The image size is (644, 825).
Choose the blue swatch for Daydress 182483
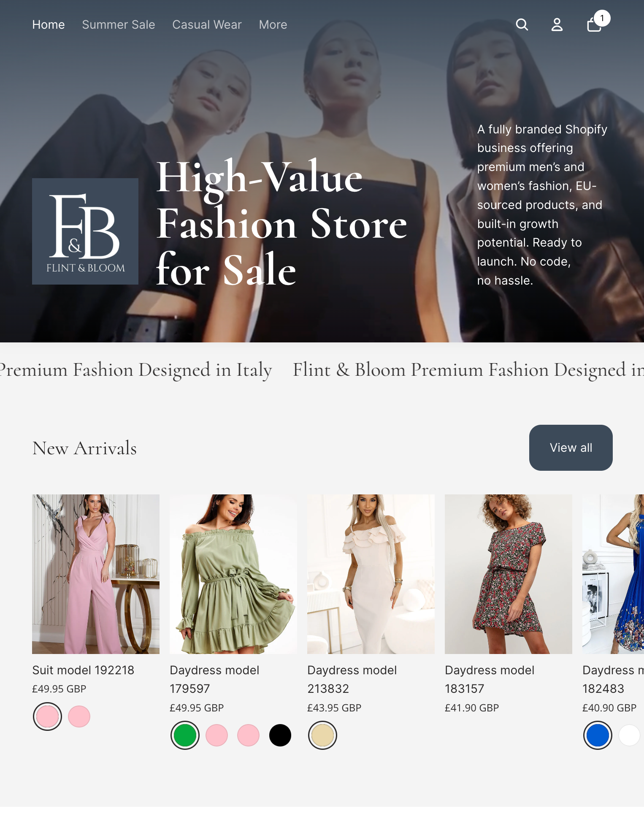[598, 735]
